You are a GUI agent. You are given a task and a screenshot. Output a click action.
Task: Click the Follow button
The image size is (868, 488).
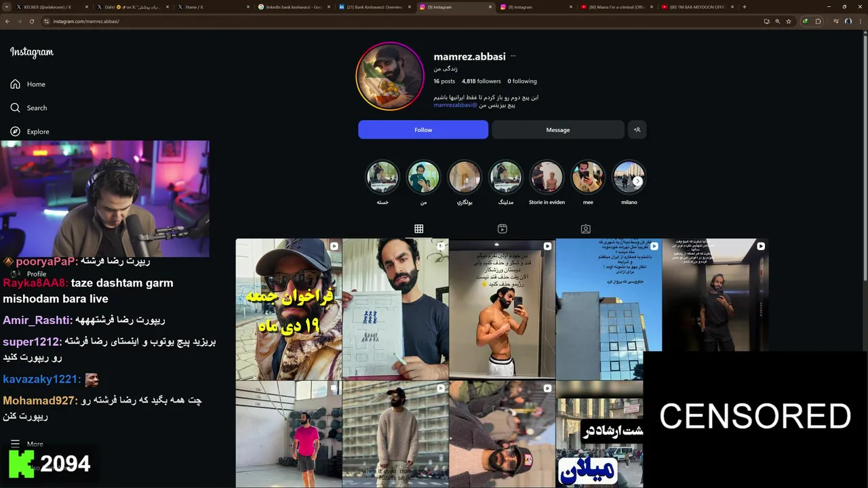[423, 129]
